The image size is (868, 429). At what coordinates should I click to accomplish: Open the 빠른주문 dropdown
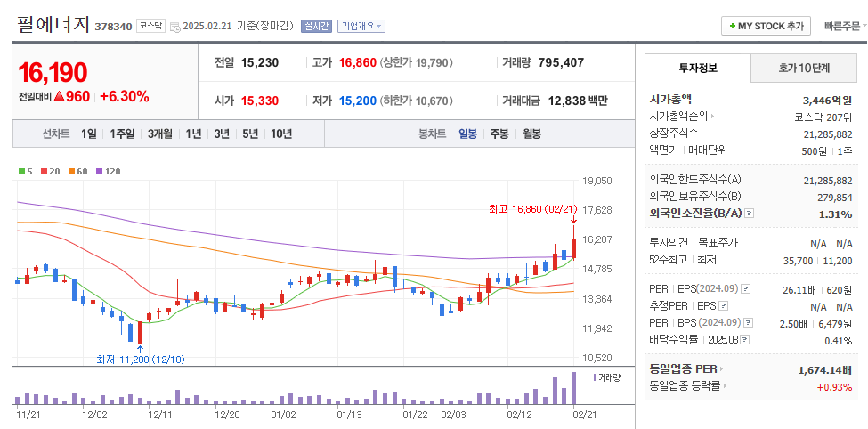(846, 26)
